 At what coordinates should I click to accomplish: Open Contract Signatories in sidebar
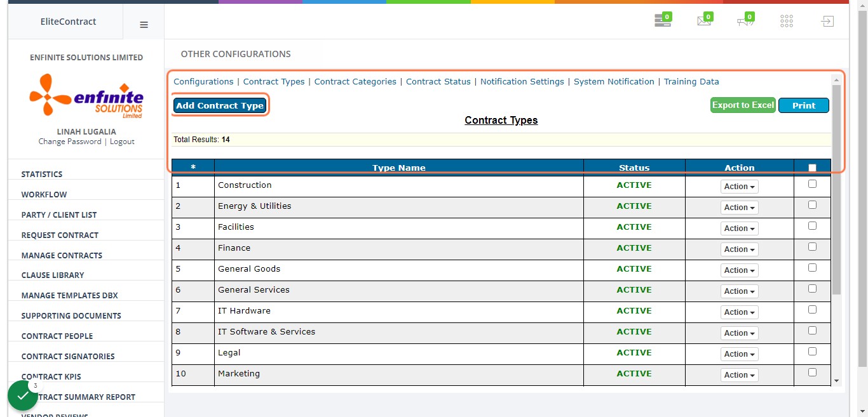[68, 357]
